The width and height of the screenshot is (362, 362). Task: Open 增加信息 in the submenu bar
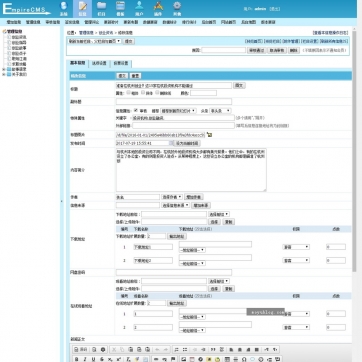click(14, 22)
